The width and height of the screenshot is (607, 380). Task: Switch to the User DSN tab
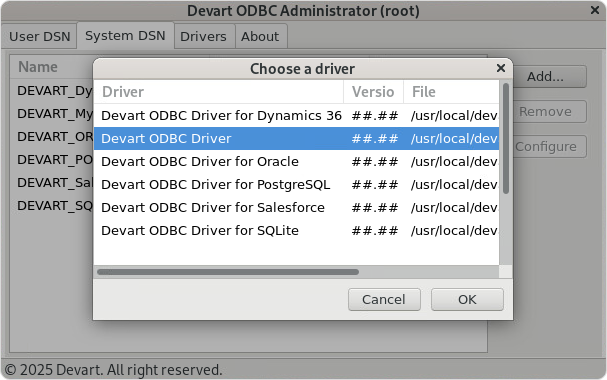[x=39, y=36]
